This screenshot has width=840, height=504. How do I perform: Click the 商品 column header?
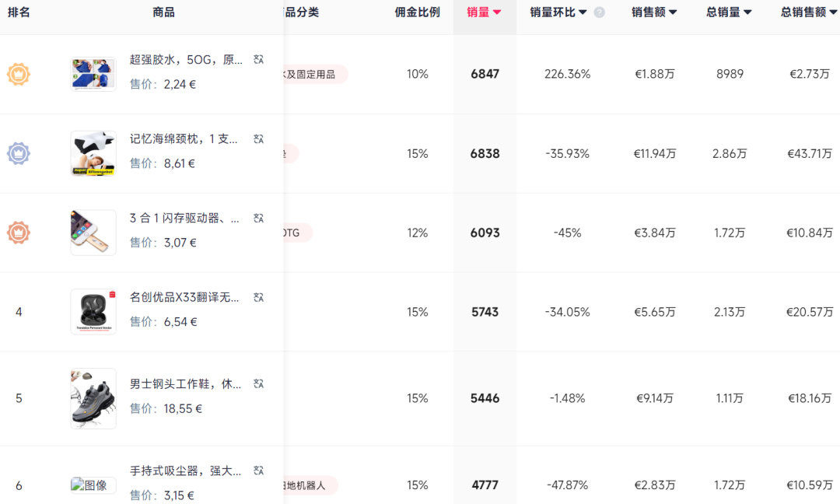click(x=163, y=12)
